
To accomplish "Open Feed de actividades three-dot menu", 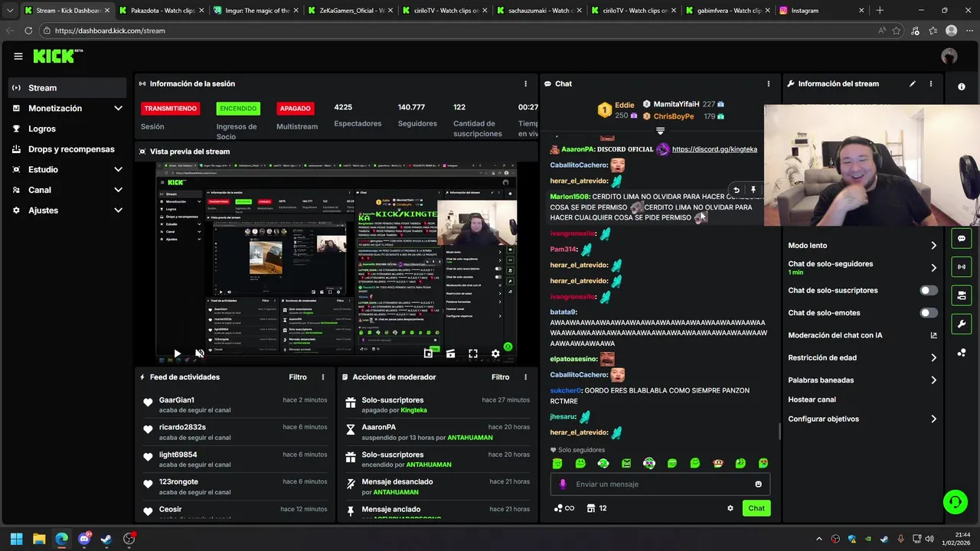I will point(323,377).
